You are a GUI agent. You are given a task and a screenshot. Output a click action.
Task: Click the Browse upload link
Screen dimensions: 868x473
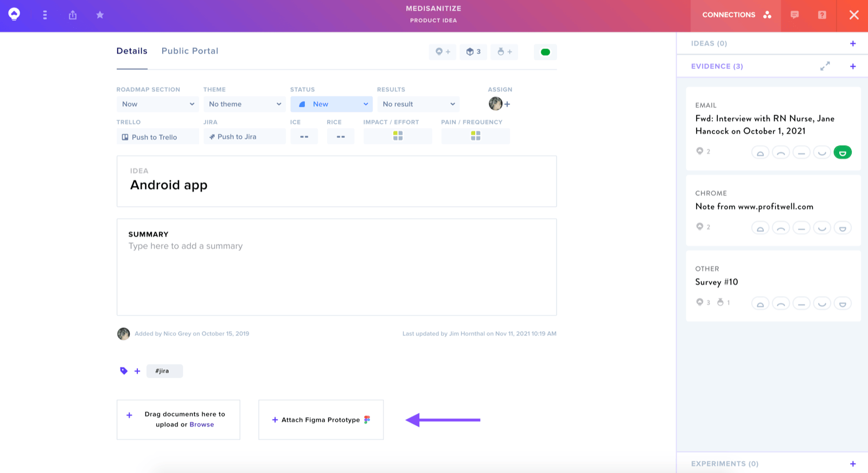pos(202,425)
